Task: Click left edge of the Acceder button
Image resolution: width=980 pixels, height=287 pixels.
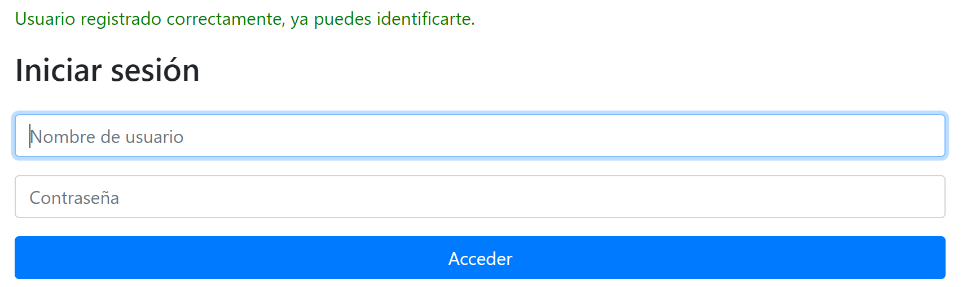Action: [x=25, y=258]
